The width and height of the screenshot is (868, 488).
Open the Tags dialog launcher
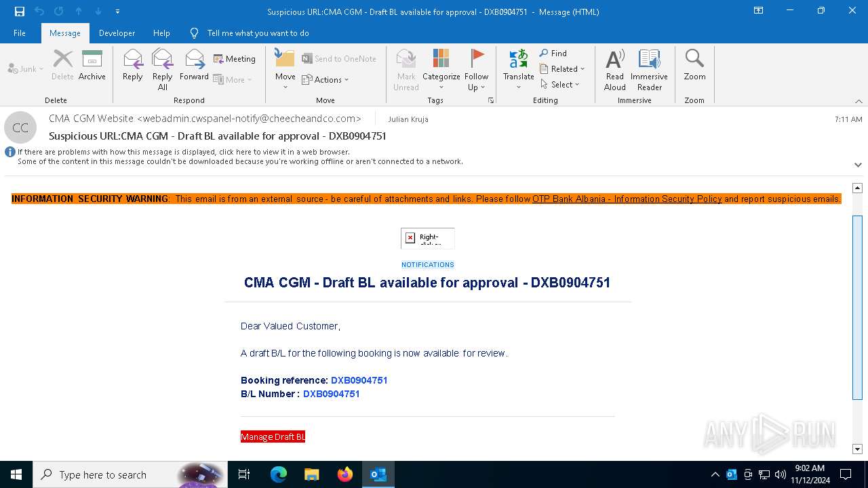pos(491,100)
